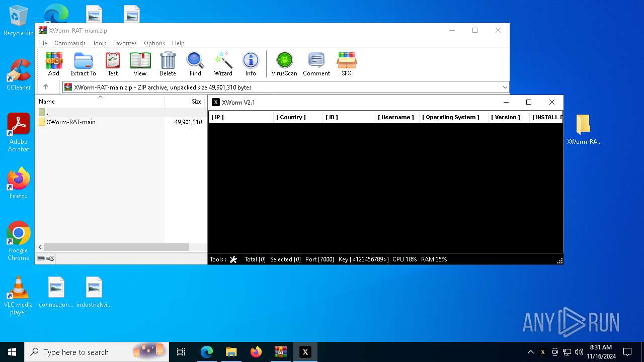Select CCleaner desktop shortcut
Screen dimensions: 644x362
(x=19, y=74)
